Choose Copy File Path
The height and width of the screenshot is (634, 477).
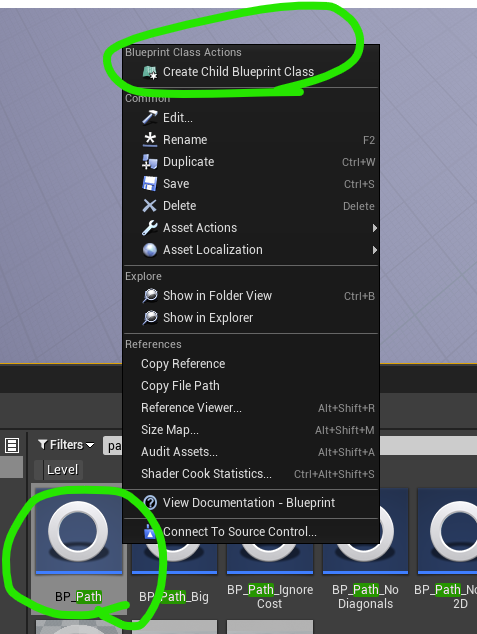point(251,385)
